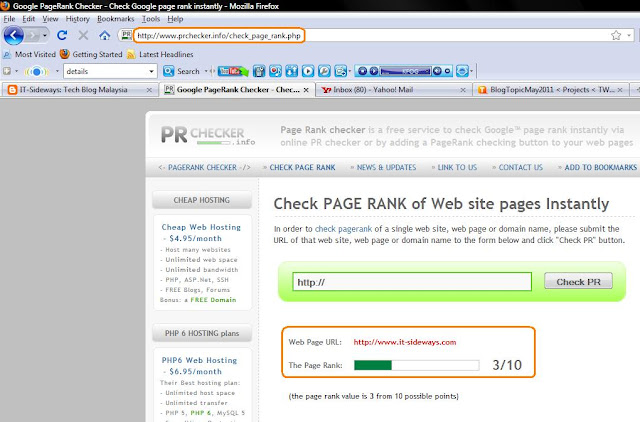Screen dimensions: 640x422
Task: Open the Tools menu
Action: tap(151, 19)
